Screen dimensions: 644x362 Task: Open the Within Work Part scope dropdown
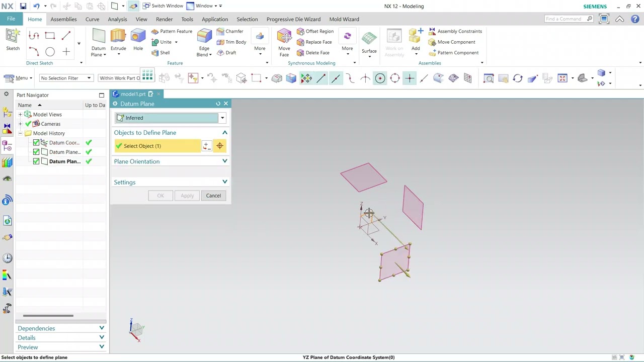[x=119, y=78]
